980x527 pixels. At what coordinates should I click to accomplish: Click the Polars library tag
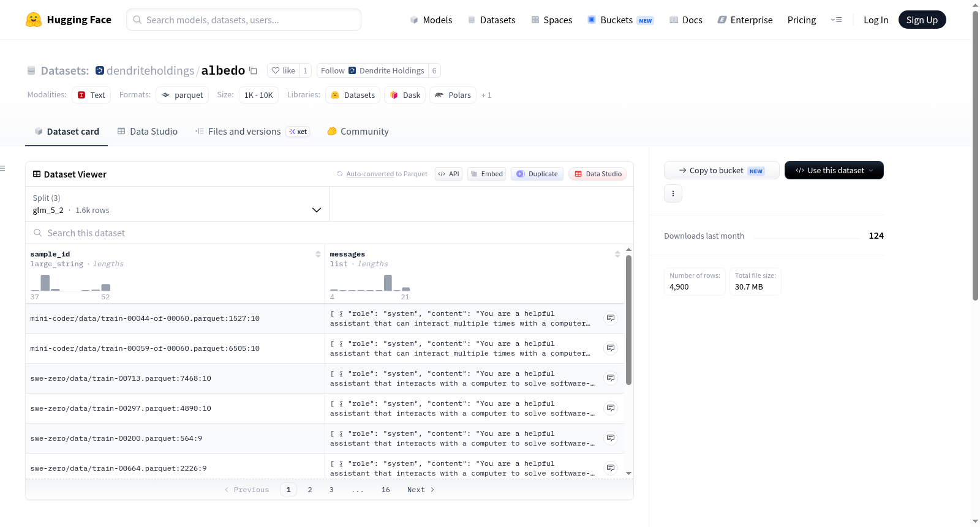[x=453, y=95]
